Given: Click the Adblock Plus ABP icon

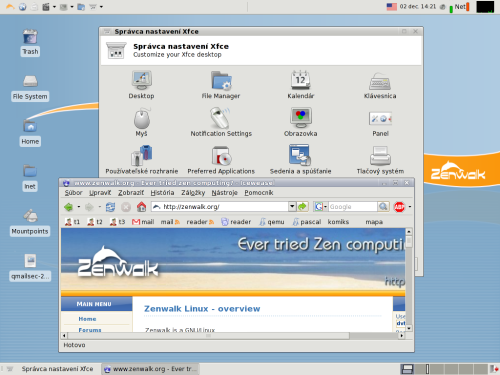Looking at the screenshot, I should click(x=399, y=207).
